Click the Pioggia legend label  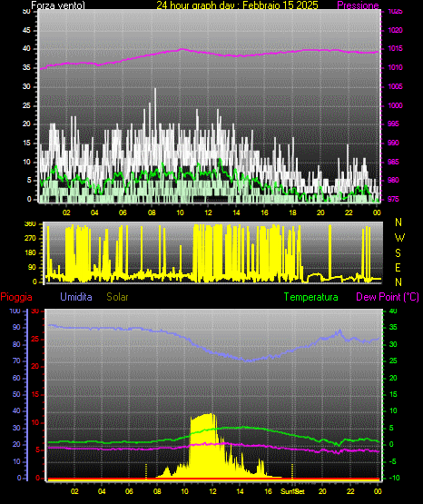click(16, 297)
